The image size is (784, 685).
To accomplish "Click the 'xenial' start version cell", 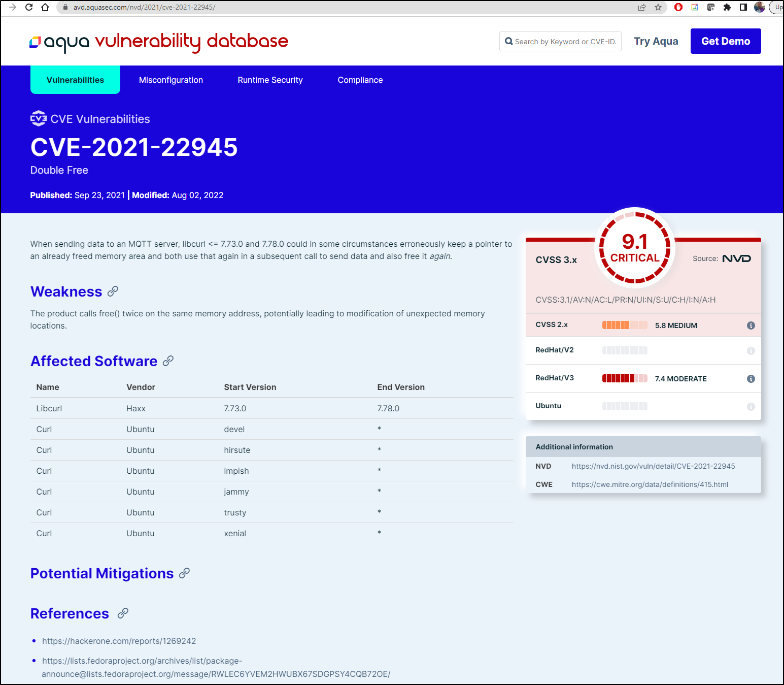I will [x=235, y=533].
